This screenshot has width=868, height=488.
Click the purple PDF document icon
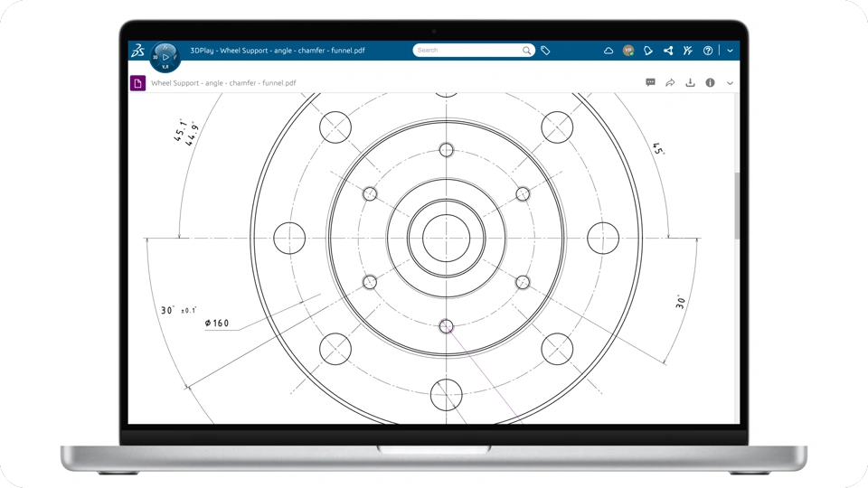pyautogui.click(x=137, y=83)
